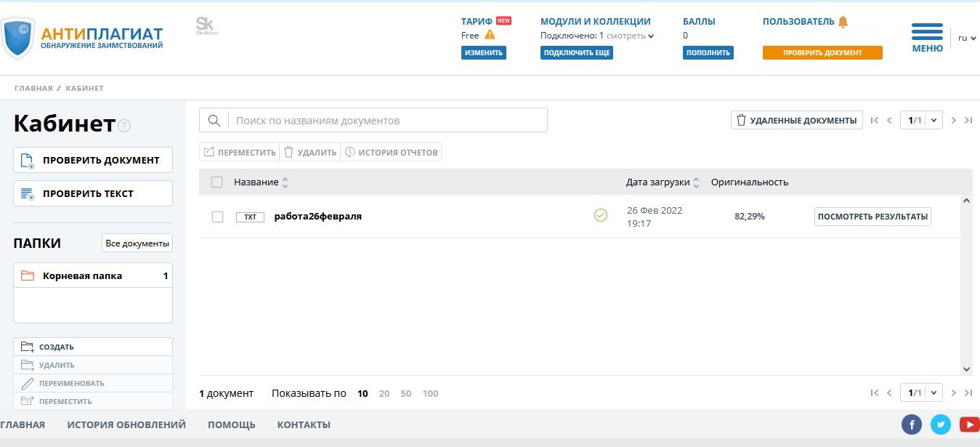Image resolution: width=980 pixels, height=447 pixels.
Task: Open the top page number dropdown
Action: tap(921, 121)
